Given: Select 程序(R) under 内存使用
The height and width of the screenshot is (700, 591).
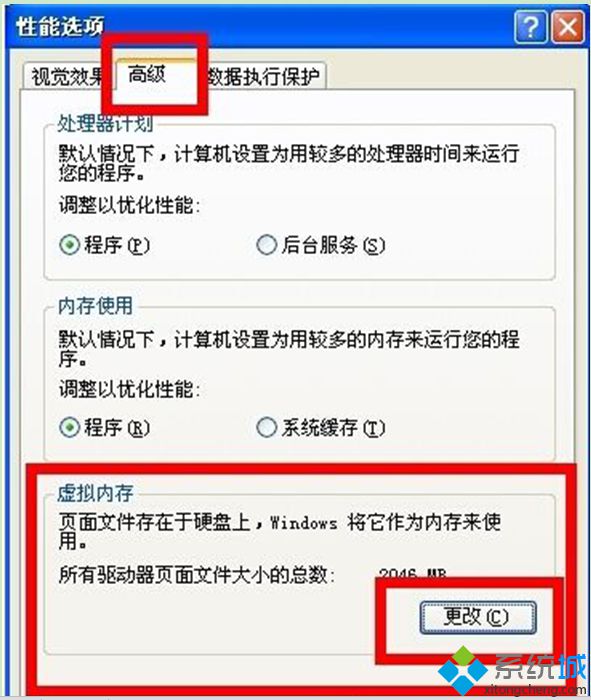Looking at the screenshot, I should 104,427.
